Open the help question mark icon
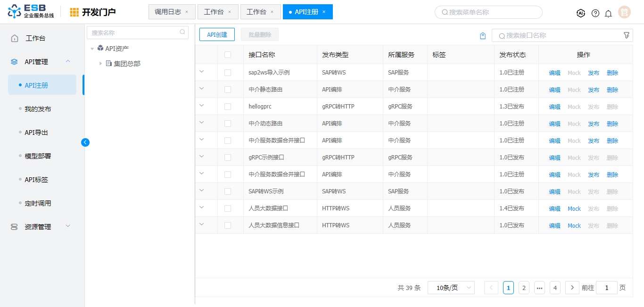The width and height of the screenshot is (644, 307). tap(595, 13)
